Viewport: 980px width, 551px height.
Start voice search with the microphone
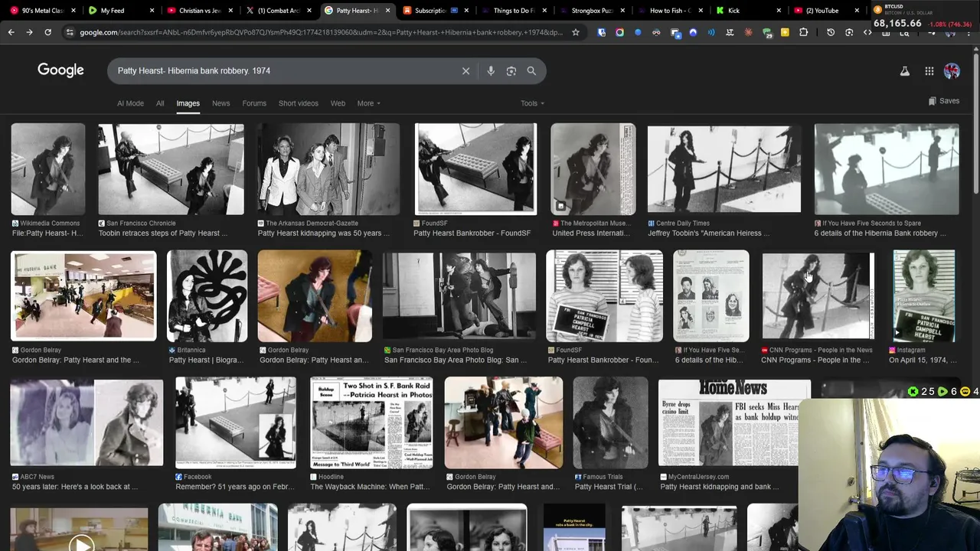tap(491, 70)
